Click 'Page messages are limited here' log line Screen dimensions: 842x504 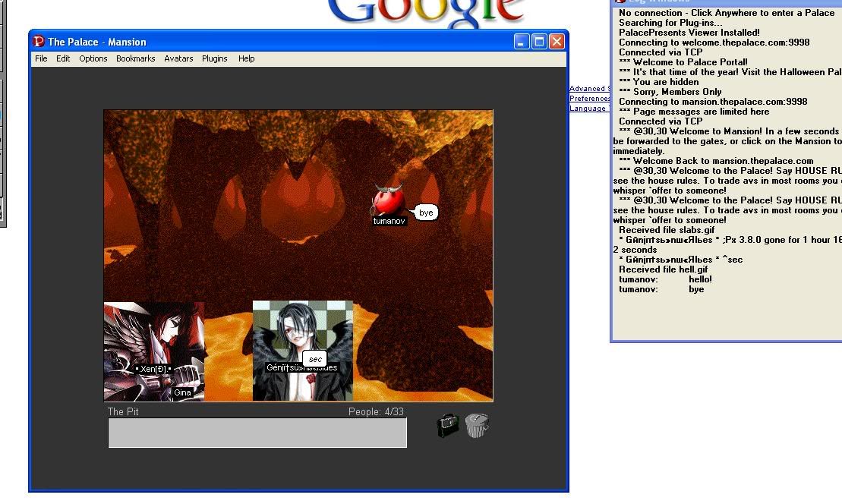click(x=695, y=112)
